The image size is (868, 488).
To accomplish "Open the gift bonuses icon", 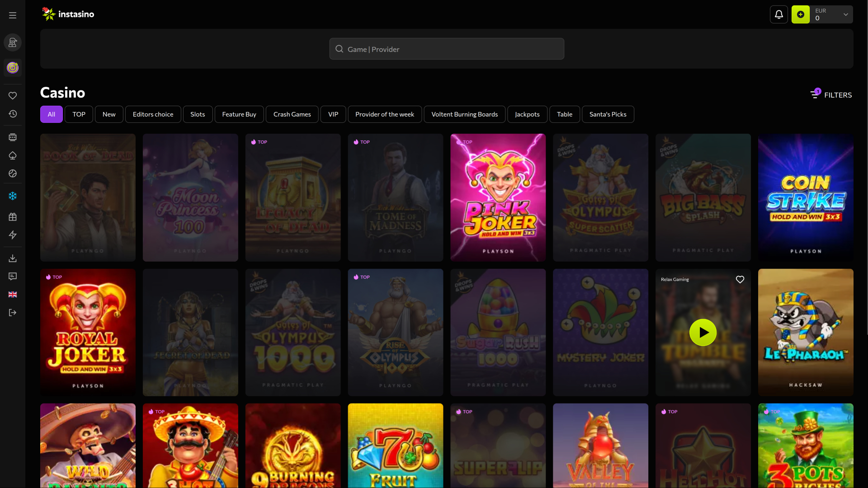I will click(12, 216).
